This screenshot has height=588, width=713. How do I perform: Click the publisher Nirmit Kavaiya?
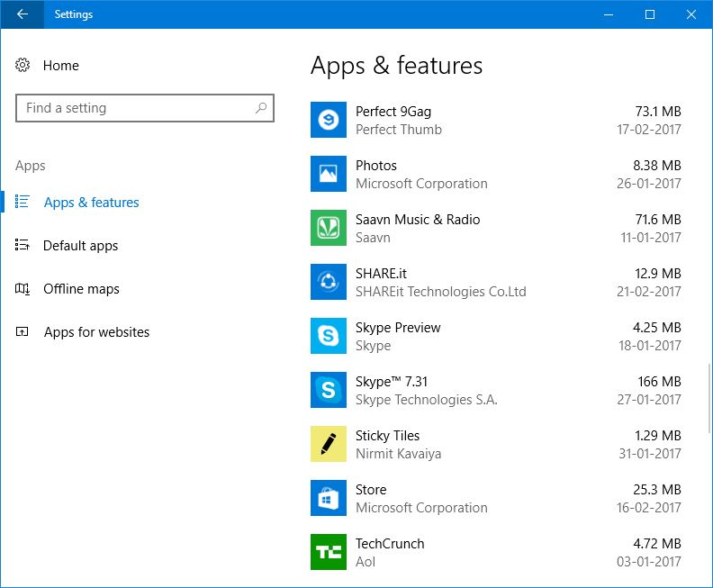pyautogui.click(x=398, y=454)
